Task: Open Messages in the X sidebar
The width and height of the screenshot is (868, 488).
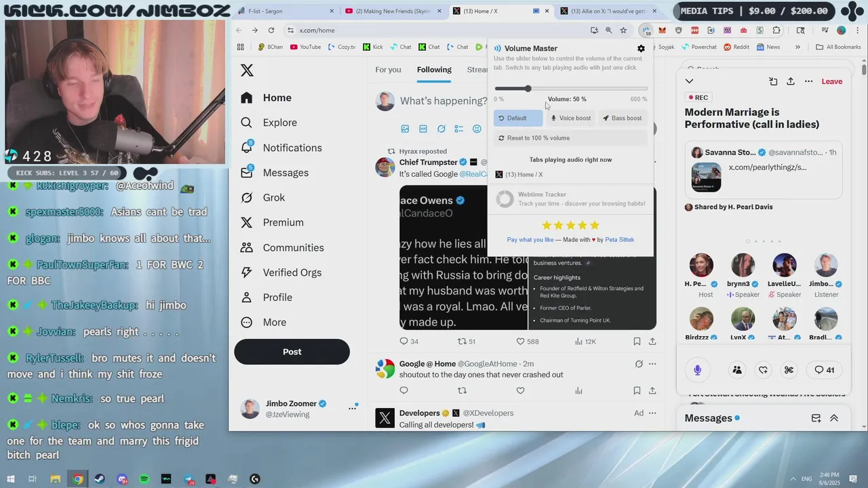Action: pos(275,173)
